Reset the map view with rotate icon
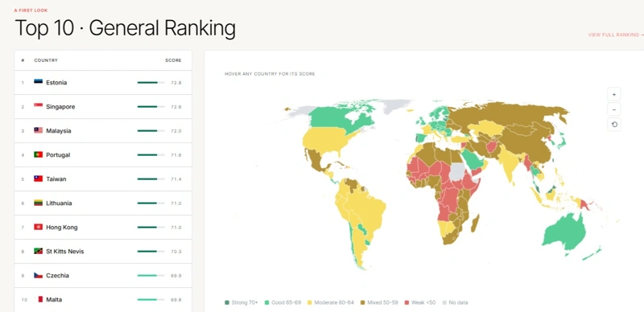 coord(614,125)
